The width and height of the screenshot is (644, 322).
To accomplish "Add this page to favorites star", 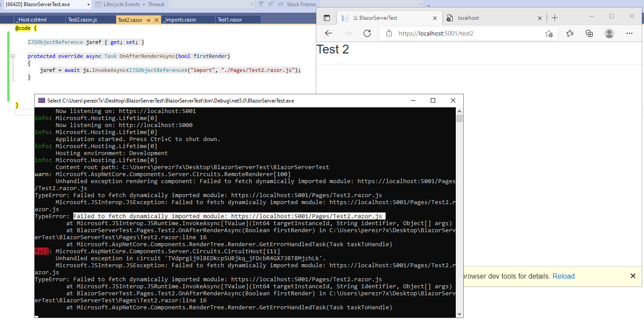I will (548, 33).
